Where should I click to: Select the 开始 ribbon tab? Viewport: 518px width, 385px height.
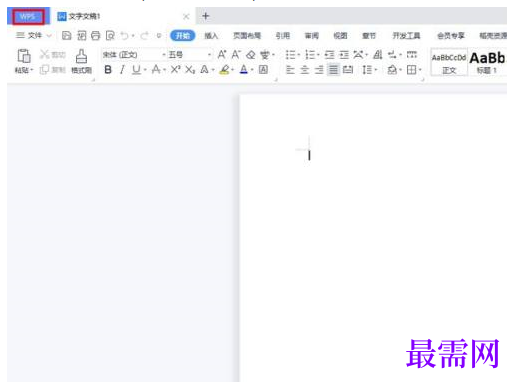point(183,35)
